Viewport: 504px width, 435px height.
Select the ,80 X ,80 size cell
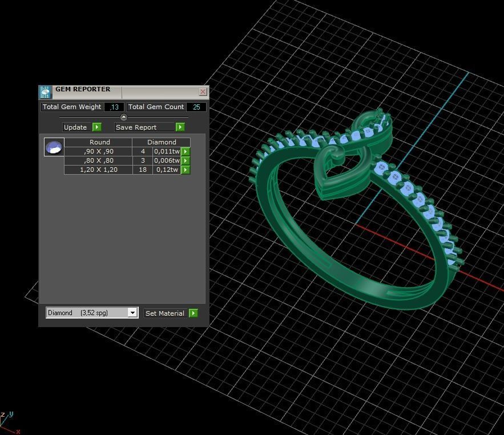click(99, 160)
